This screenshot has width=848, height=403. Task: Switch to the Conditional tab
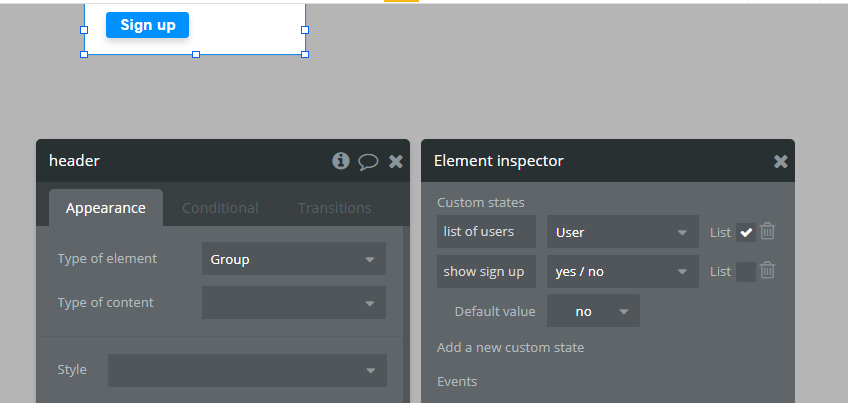tap(220, 208)
